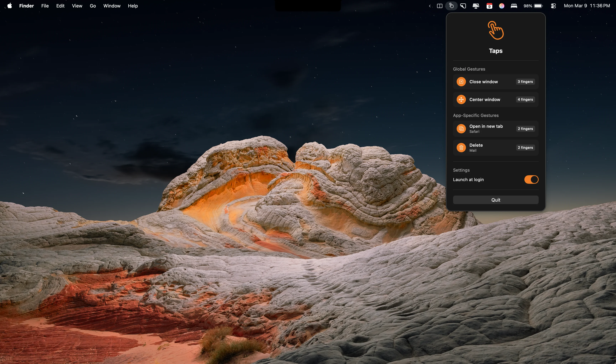Open the Apple menu
616x364 pixels.
(10, 6)
